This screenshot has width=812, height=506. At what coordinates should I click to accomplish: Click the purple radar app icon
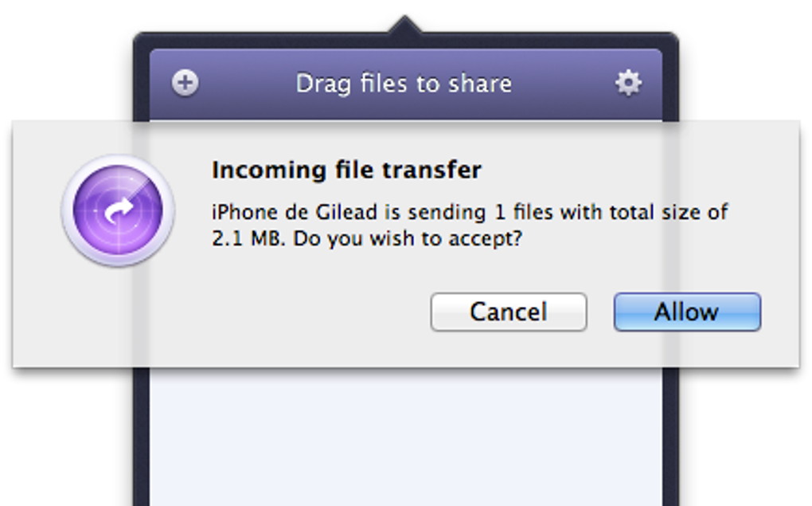point(118,210)
